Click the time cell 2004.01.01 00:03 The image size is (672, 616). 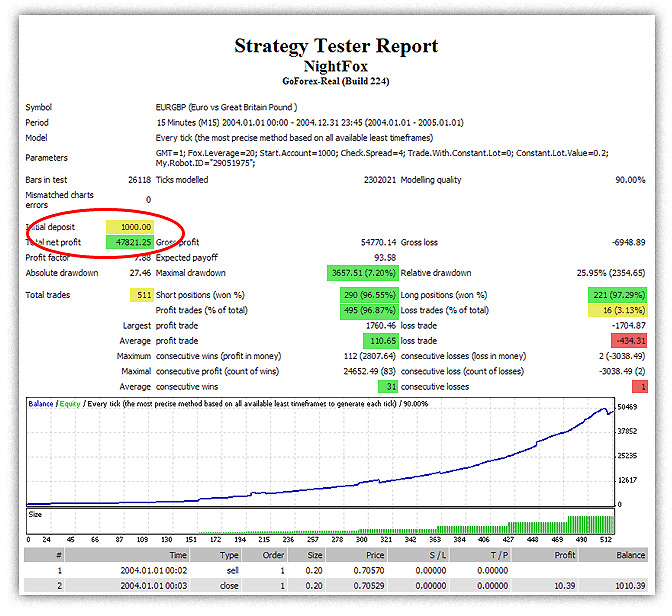[x=154, y=586]
